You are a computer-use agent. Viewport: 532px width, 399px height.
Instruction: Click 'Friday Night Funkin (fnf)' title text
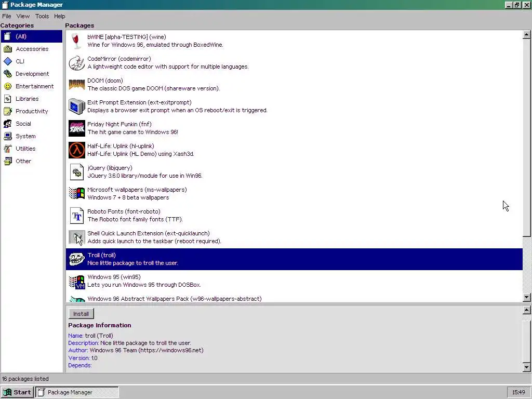119,125
